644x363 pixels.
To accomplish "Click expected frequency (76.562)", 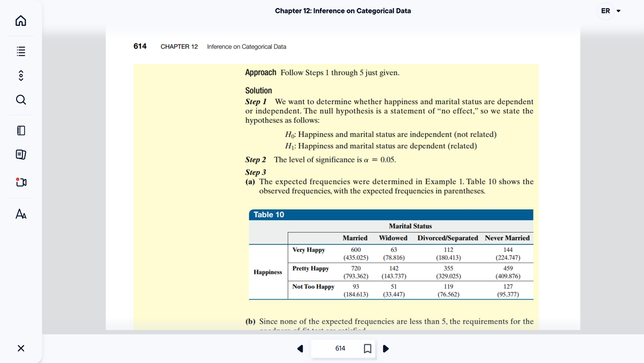I will click(449, 294).
